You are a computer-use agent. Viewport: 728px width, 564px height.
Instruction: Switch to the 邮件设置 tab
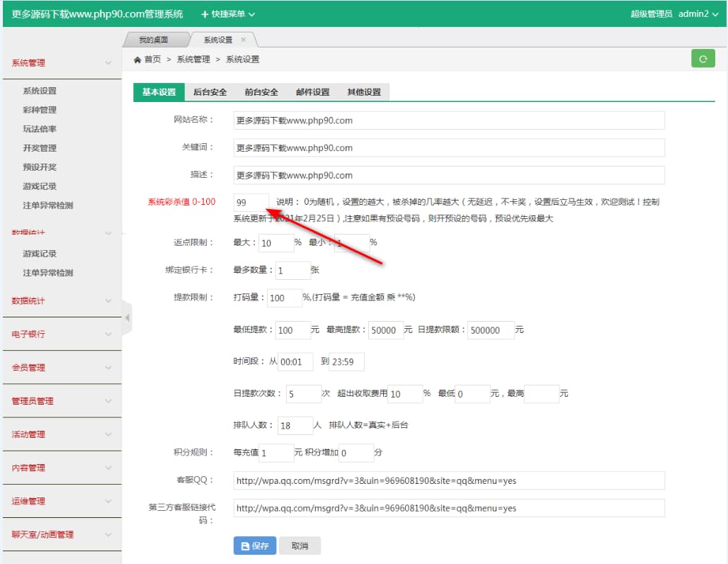click(x=312, y=92)
